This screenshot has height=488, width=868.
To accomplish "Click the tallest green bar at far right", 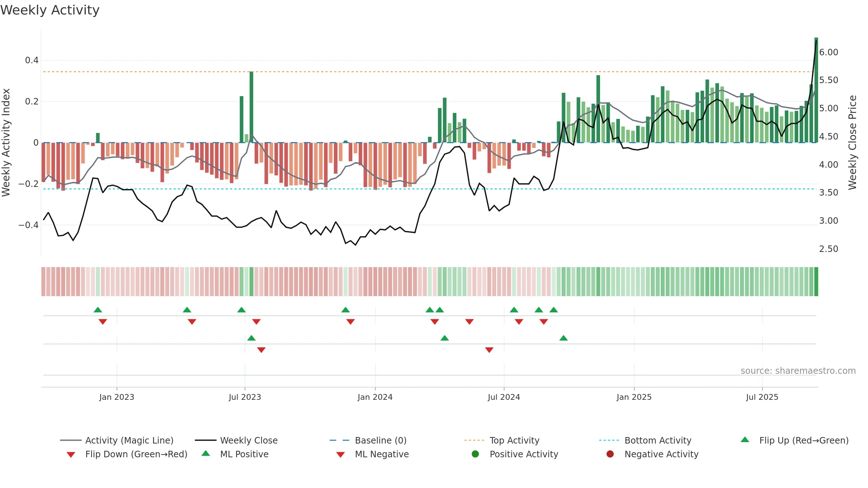I will 816,90.
